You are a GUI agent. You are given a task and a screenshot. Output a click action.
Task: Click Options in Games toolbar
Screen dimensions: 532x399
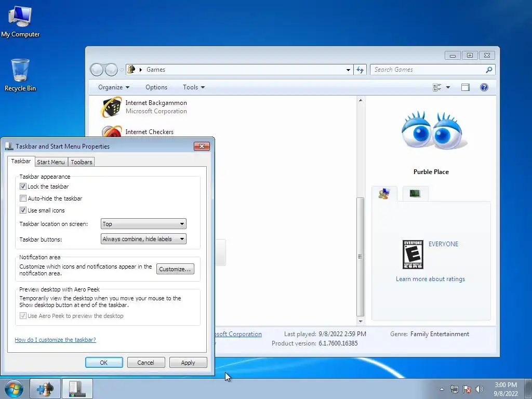click(156, 87)
